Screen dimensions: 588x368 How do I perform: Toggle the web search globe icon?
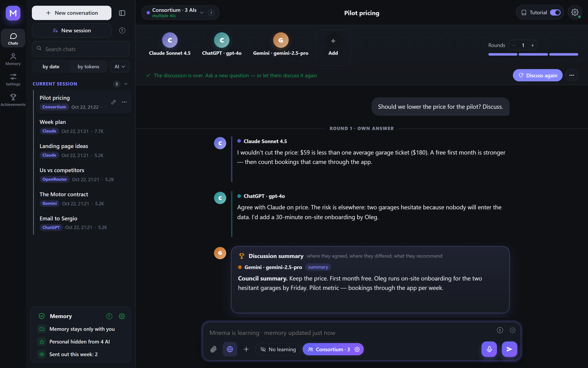[x=230, y=349]
